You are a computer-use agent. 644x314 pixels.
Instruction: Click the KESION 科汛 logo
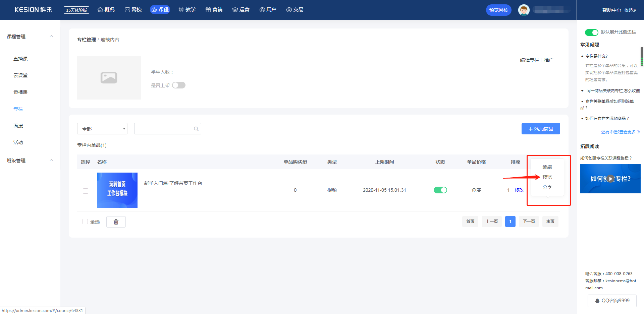(x=33, y=10)
